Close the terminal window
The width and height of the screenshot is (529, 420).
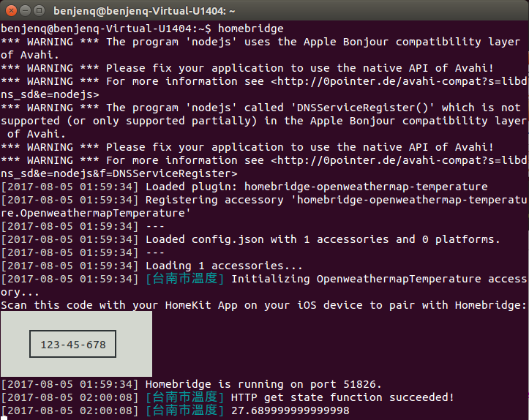tap(11, 11)
